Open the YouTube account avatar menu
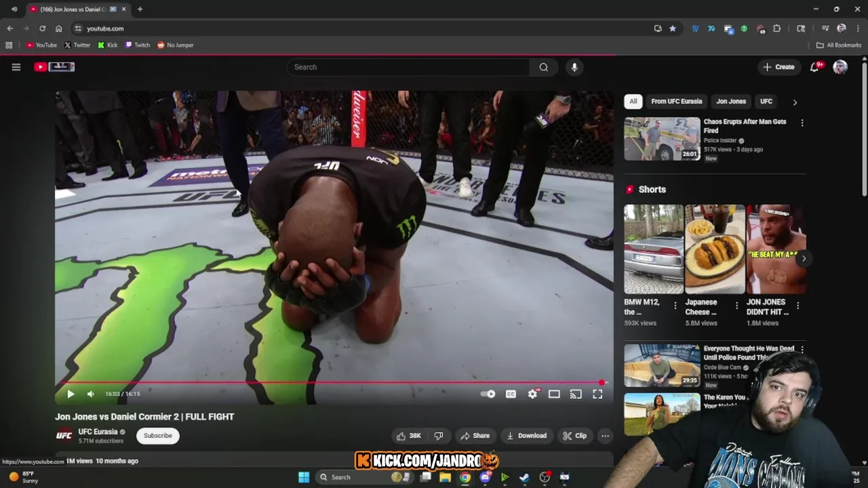The height and width of the screenshot is (488, 868). 840,67
